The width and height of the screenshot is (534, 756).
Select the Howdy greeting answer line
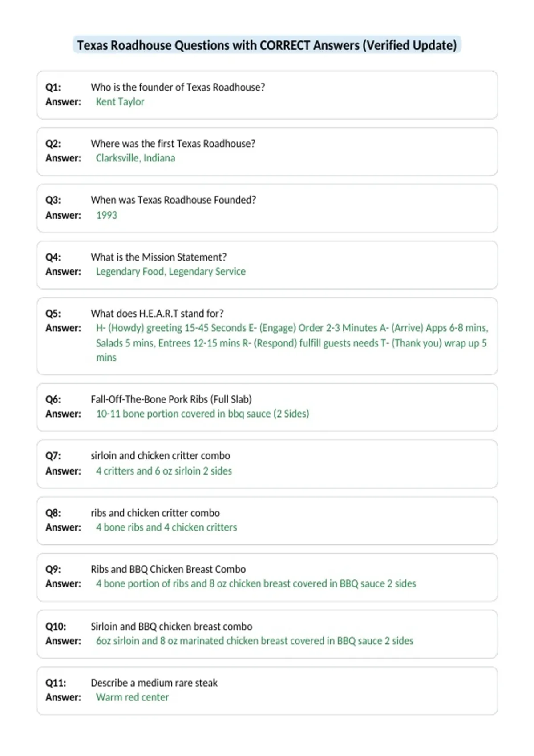[292, 328]
